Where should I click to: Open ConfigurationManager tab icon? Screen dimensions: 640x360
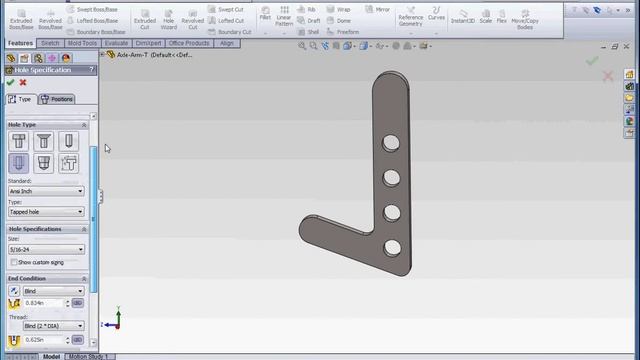tap(38, 58)
